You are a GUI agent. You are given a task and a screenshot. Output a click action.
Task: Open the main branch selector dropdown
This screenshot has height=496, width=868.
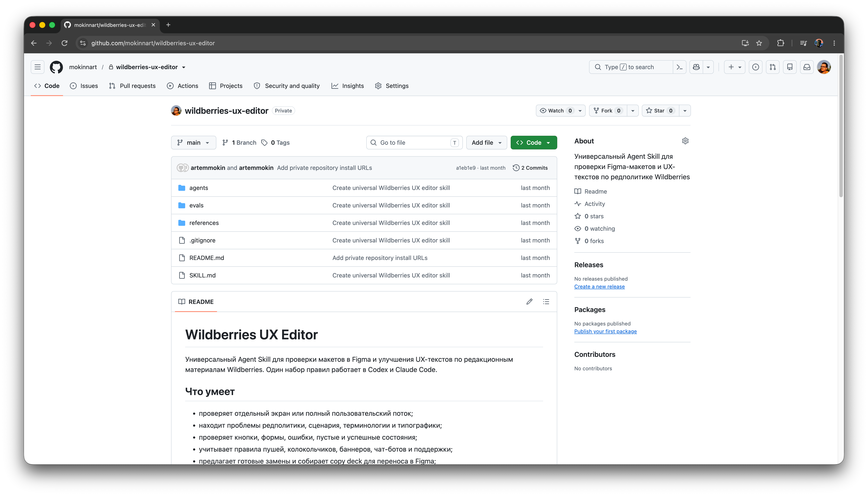pos(193,143)
